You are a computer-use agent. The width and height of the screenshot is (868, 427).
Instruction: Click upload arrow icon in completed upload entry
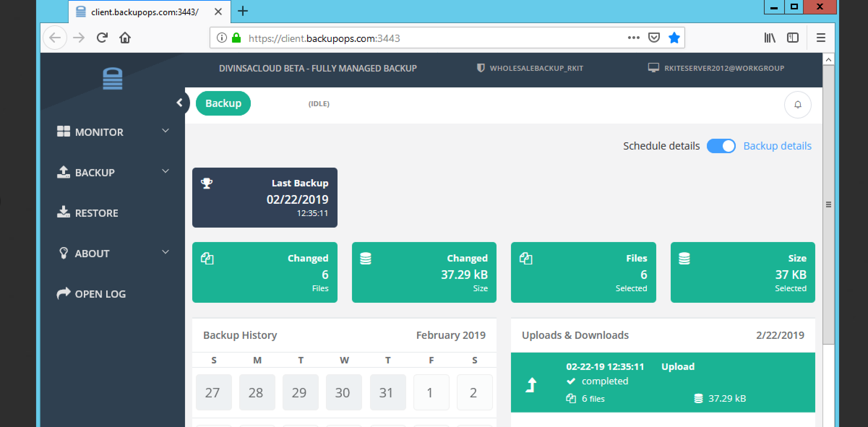531,385
